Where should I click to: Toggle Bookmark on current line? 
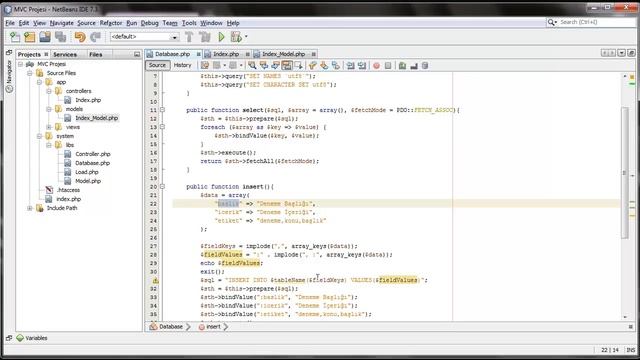[336, 65]
